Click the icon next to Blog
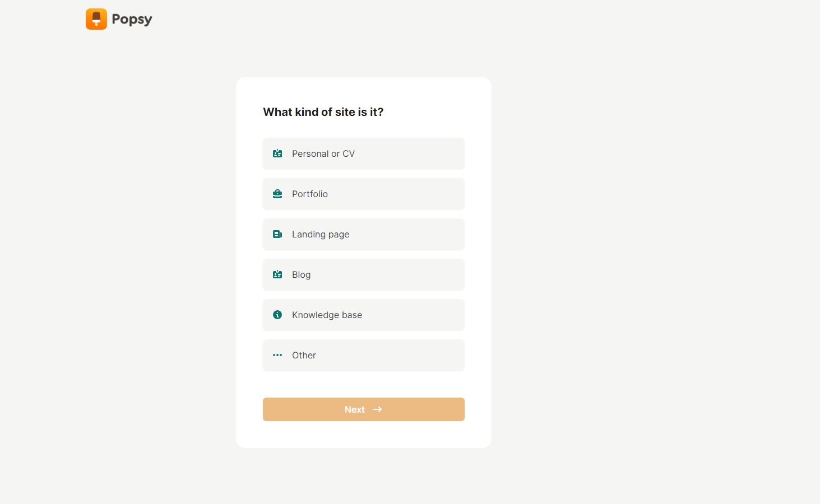Image resolution: width=820 pixels, height=504 pixels. click(277, 274)
